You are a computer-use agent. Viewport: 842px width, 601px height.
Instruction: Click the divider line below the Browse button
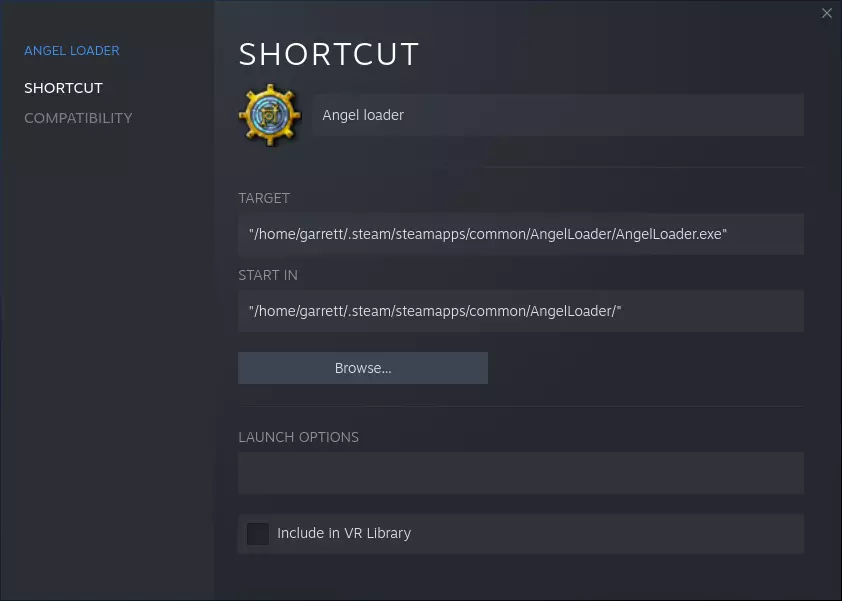(520, 407)
